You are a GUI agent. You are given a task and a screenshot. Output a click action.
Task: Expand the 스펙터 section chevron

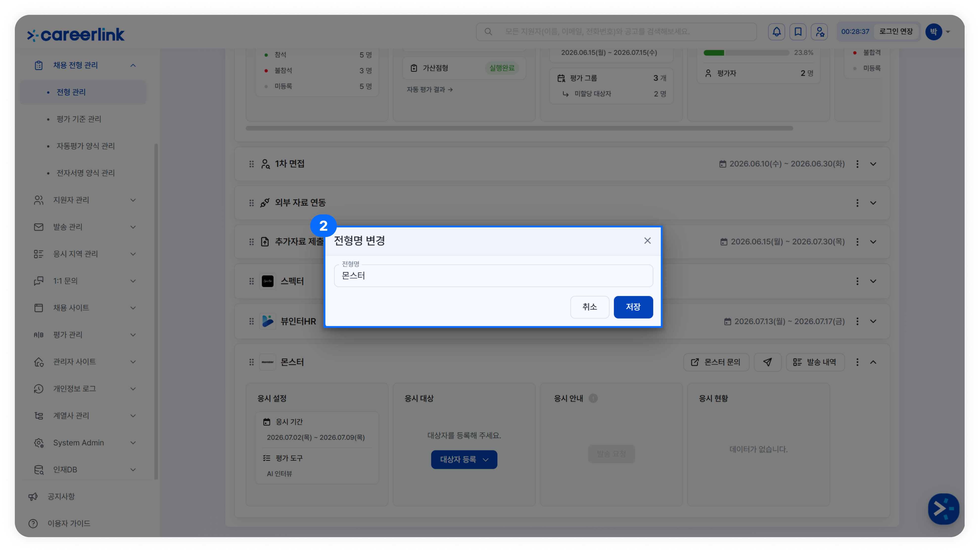point(873,281)
